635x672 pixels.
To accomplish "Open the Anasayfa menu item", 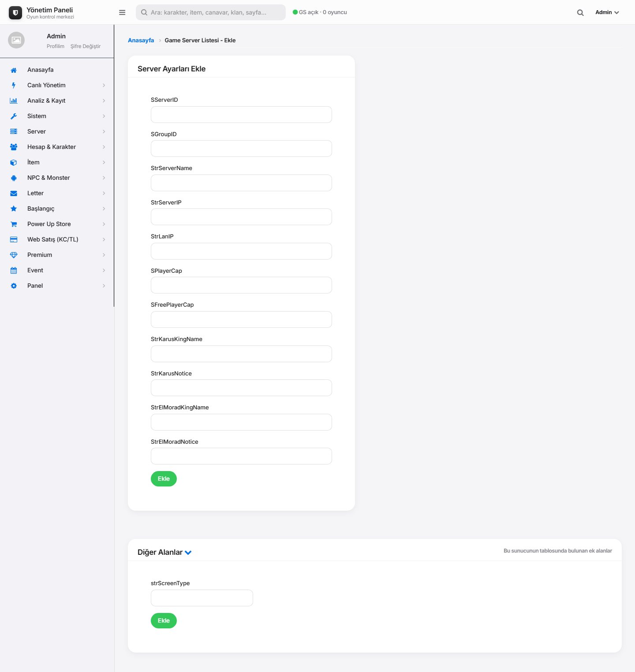I will (57, 70).
